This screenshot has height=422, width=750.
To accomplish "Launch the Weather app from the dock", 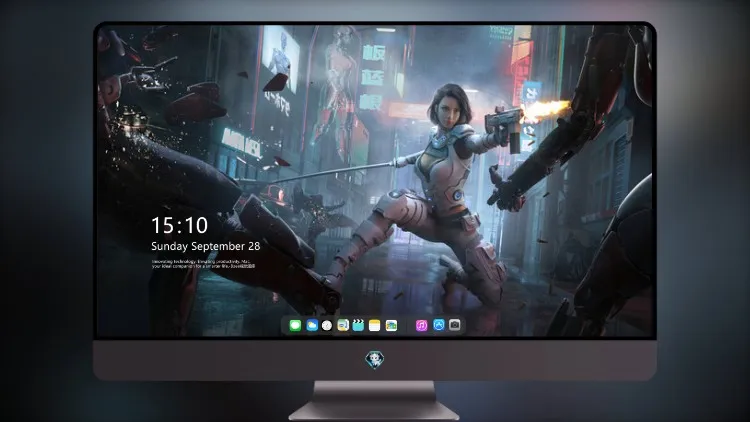I will [x=312, y=325].
